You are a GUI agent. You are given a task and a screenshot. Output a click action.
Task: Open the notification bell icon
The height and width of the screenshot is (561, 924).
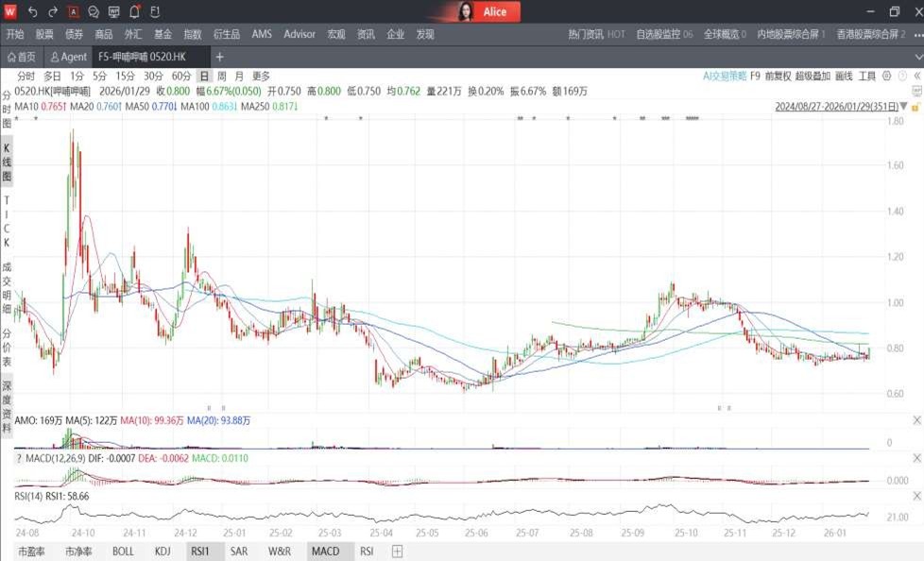134,11
